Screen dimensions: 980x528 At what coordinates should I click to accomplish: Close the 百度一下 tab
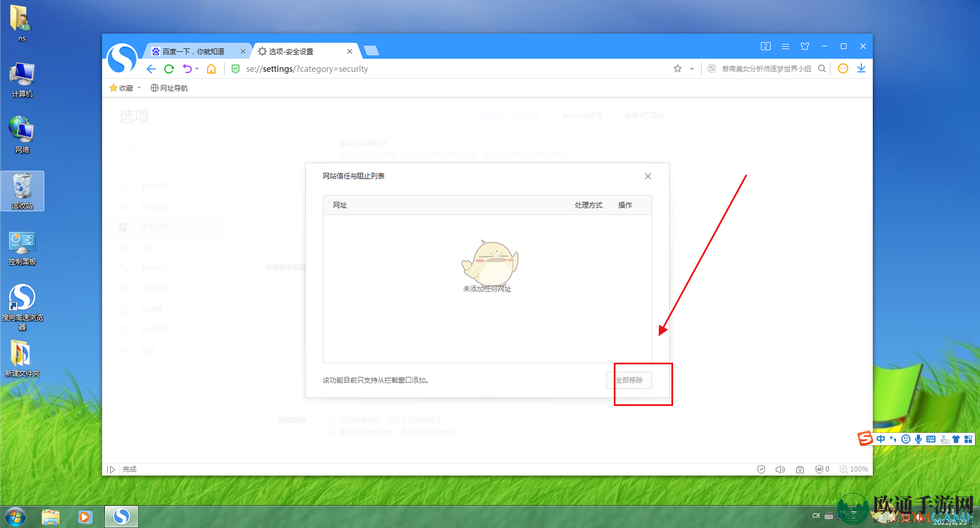[x=243, y=51]
